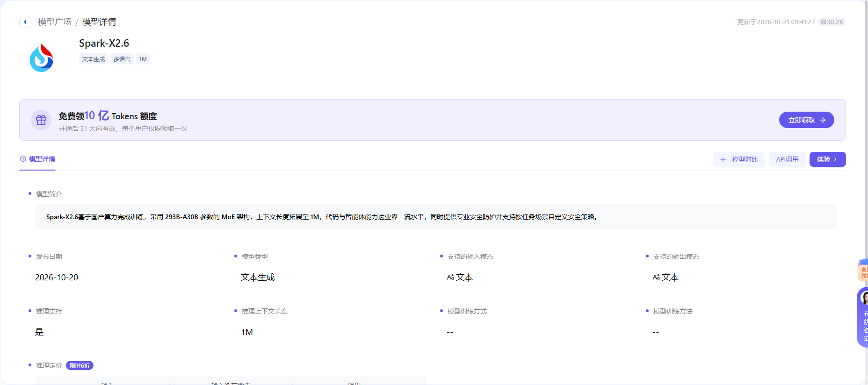Click the release date value 2026-10-20
This screenshot has height=385, width=868.
tap(57, 278)
